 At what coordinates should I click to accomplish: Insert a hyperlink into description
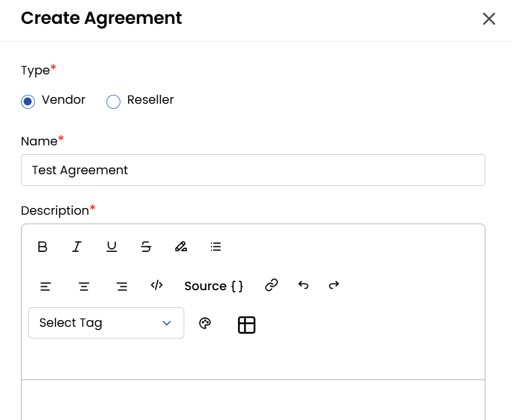[271, 285]
